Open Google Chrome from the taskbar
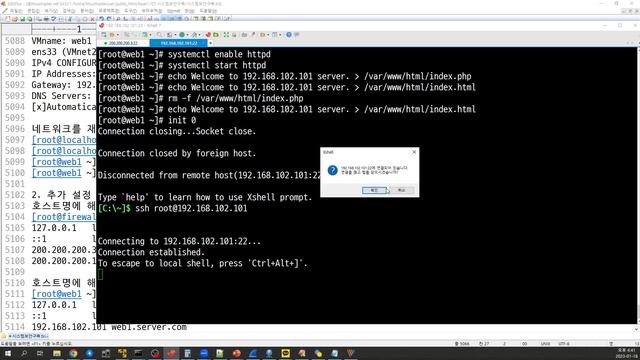The image size is (640, 360). click(x=73, y=353)
